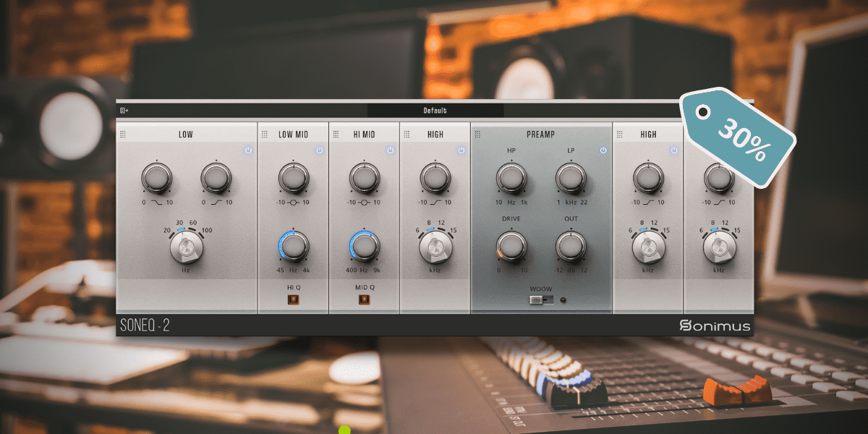Toggle the power button of the HIGH module right of PREAMP
Image resolution: width=868 pixels, height=434 pixels.
tap(673, 150)
